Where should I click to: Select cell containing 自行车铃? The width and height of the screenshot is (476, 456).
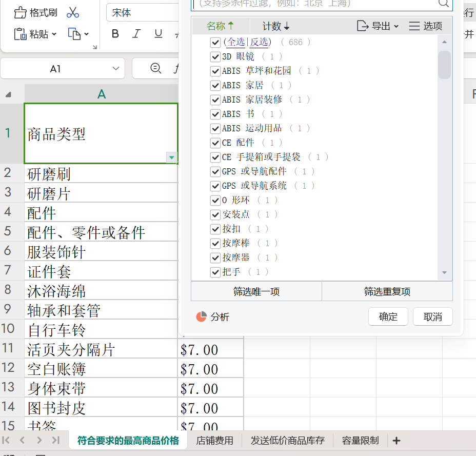[101, 329]
